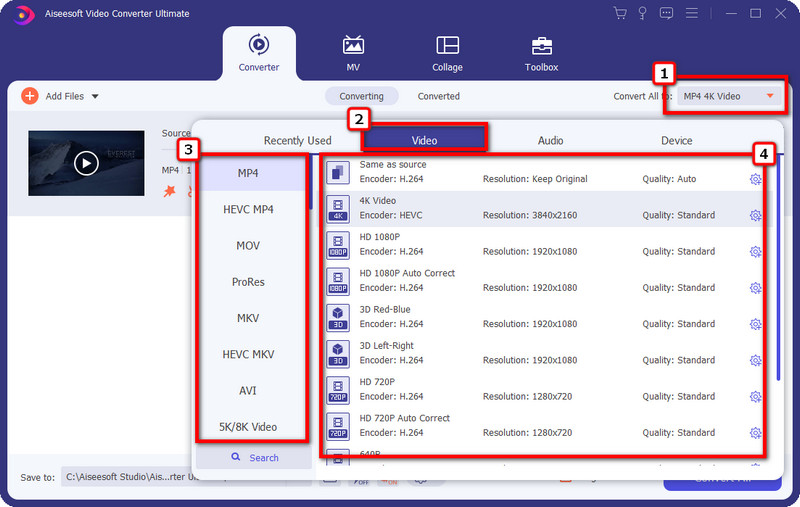
Task: Open settings gear for 3D Red-Blue preset
Action: click(x=755, y=324)
